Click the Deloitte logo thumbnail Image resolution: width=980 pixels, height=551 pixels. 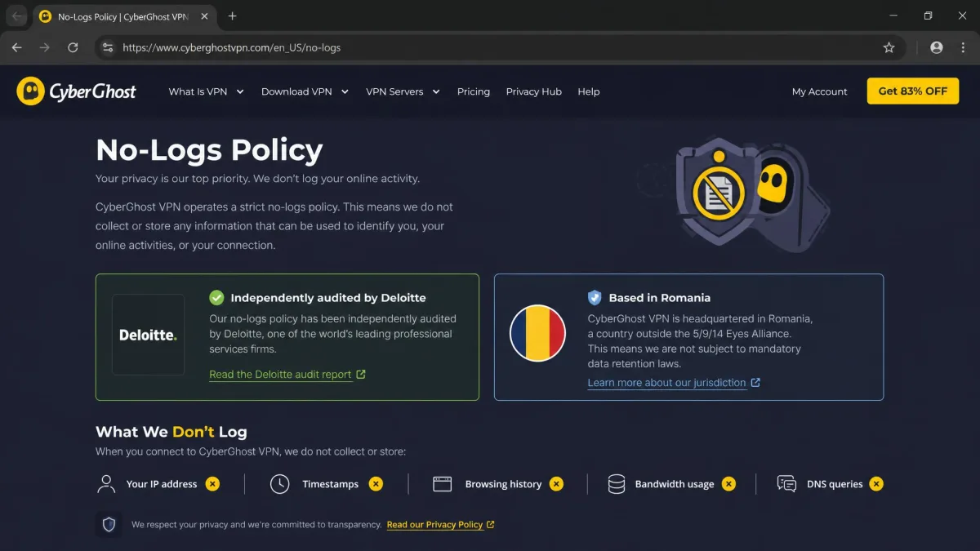click(148, 335)
